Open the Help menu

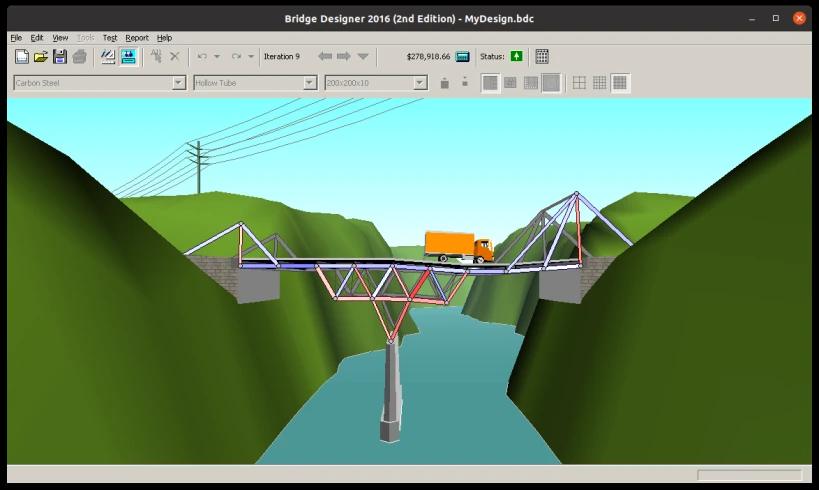tap(164, 38)
